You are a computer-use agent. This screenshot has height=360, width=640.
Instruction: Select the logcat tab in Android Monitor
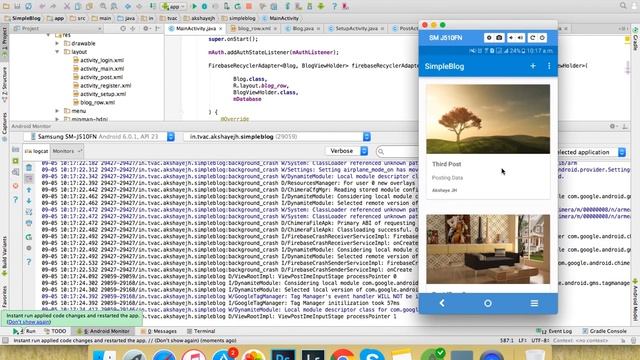coord(36,151)
